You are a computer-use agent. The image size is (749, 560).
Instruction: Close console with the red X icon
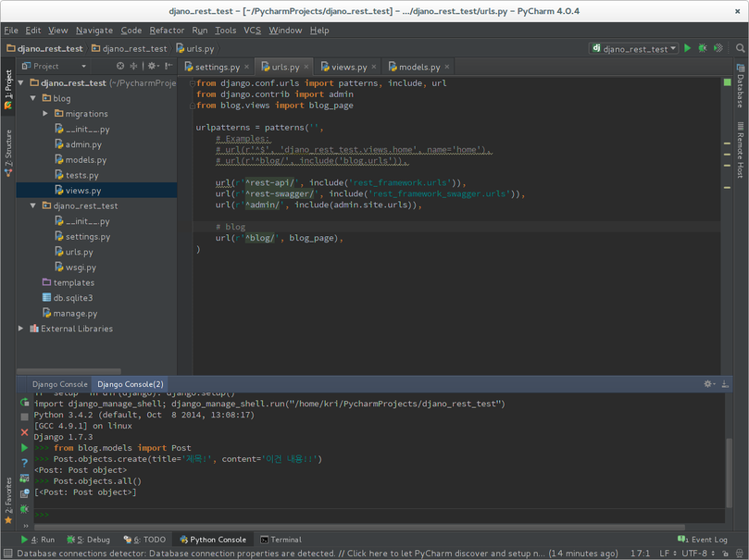click(24, 432)
